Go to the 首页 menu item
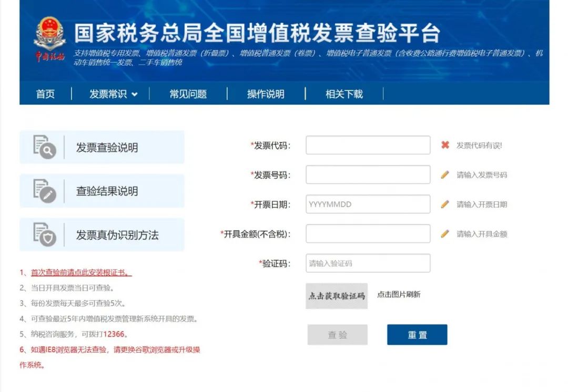The width and height of the screenshot is (568, 392). pyautogui.click(x=45, y=94)
